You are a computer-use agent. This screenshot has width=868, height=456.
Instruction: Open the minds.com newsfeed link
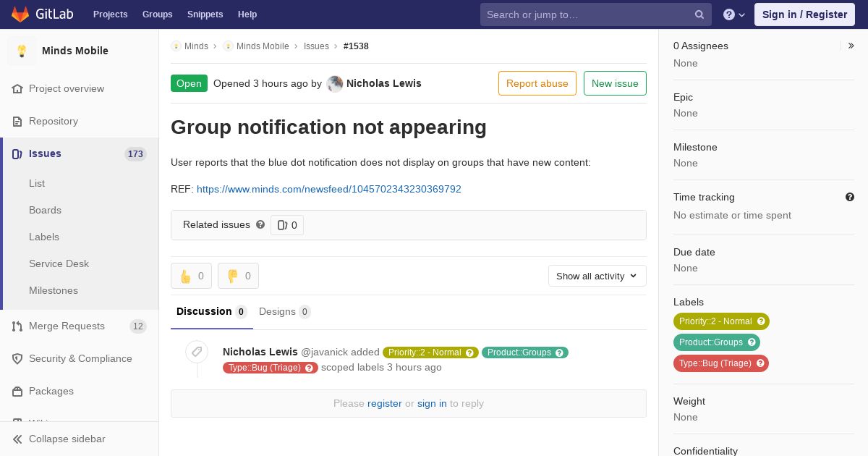click(329, 189)
